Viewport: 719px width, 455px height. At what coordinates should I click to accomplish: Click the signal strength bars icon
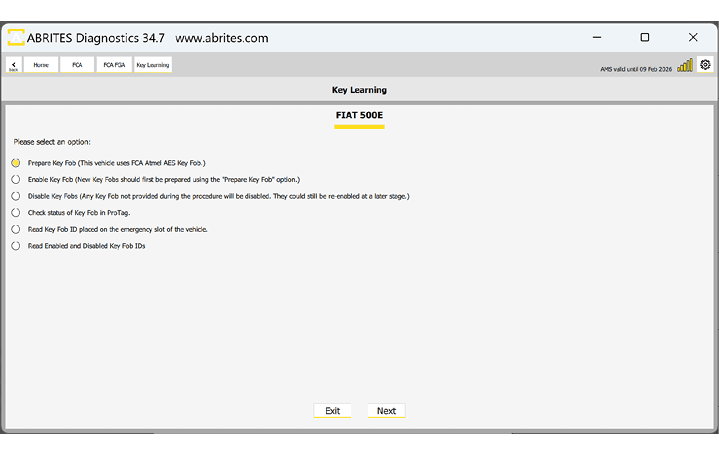[x=685, y=66]
